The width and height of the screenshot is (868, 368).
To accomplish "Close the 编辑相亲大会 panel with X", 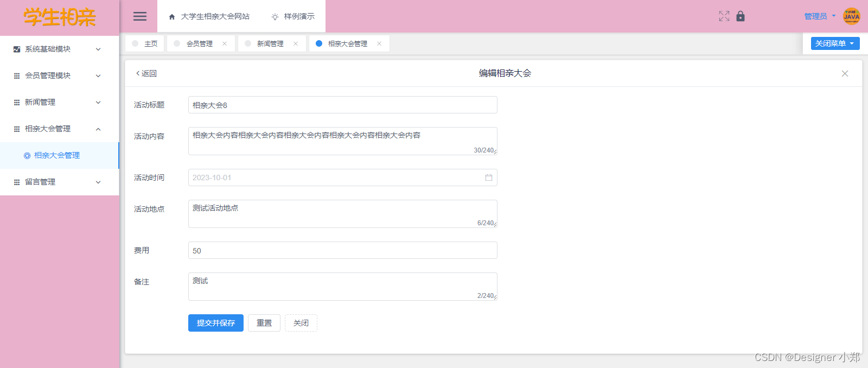I will 845,74.
